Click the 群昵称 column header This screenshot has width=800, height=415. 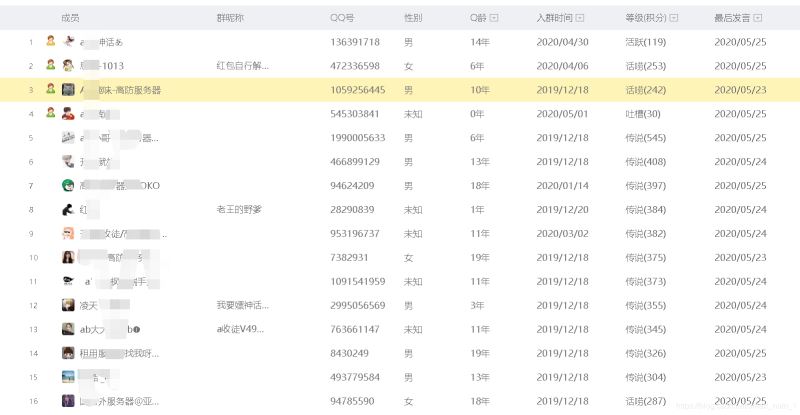[230, 18]
